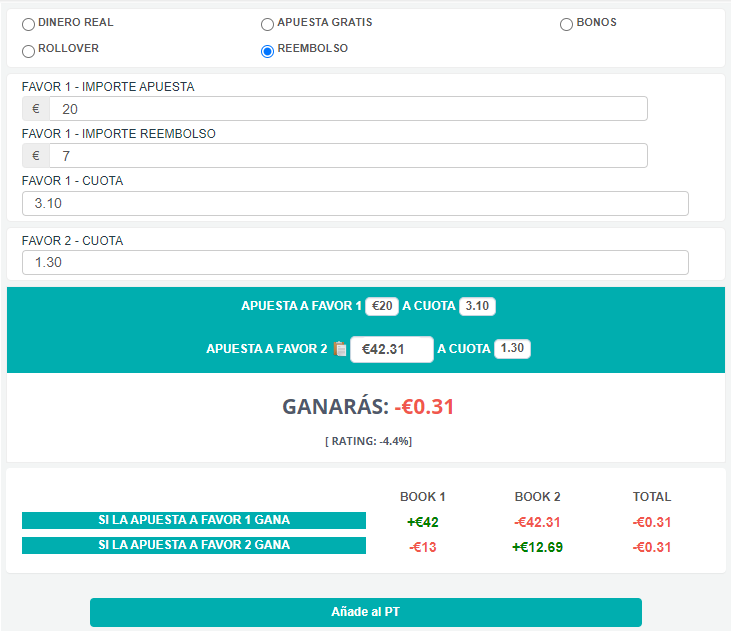The image size is (731, 631).
Task: Select the BONOS radio option
Action: 566,24
